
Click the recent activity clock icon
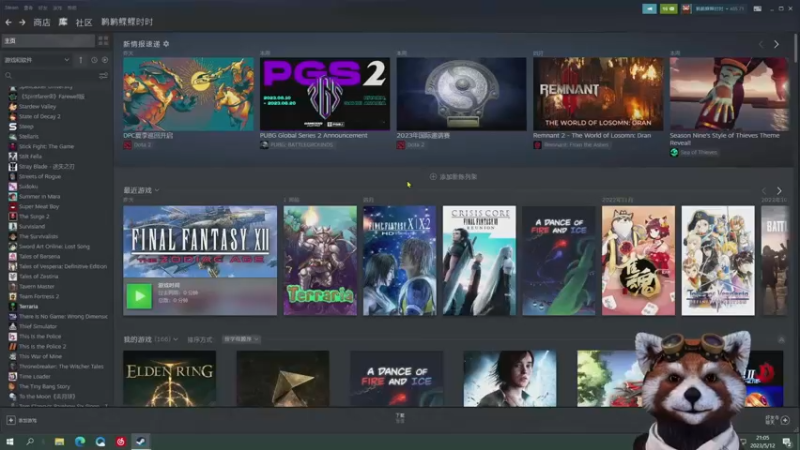coord(94,60)
